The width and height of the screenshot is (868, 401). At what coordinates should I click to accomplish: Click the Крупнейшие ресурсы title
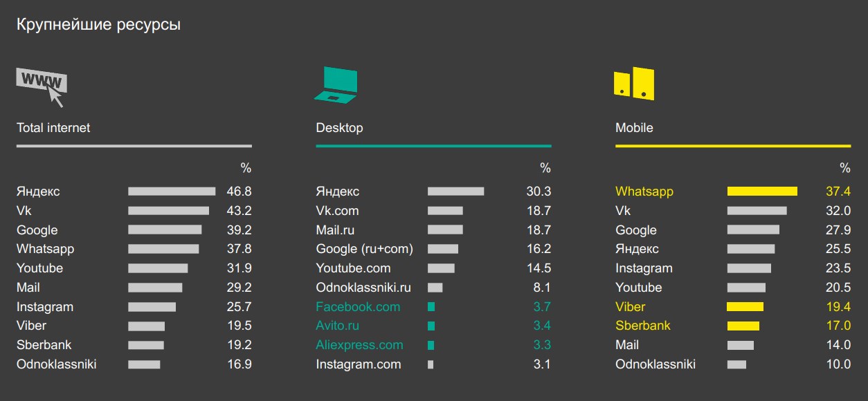click(x=98, y=25)
